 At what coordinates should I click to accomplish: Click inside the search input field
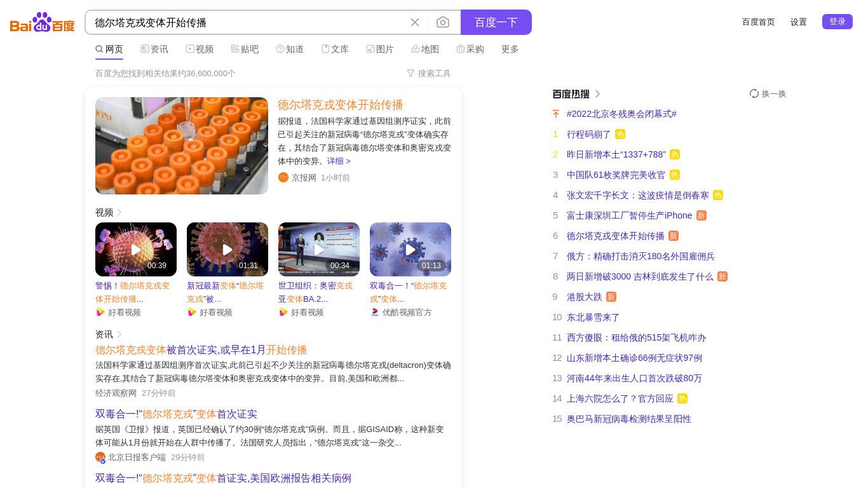(x=248, y=22)
